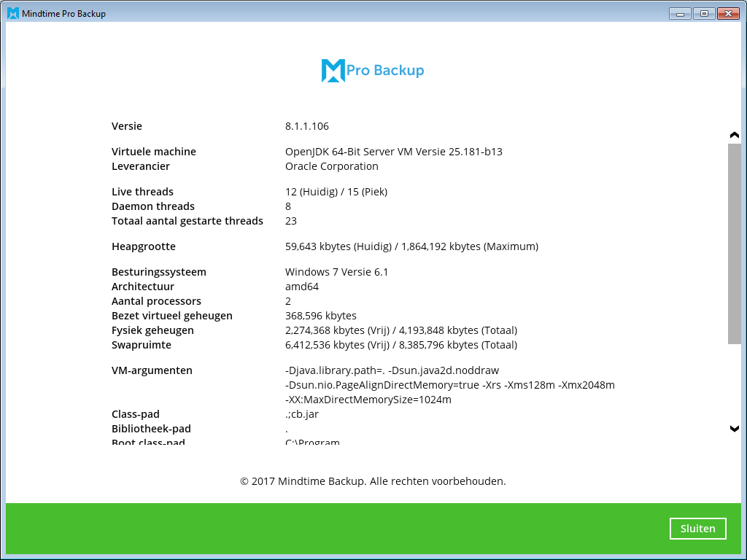Click the 'Leverancier' label
The height and width of the screenshot is (560, 747).
coord(141,166)
